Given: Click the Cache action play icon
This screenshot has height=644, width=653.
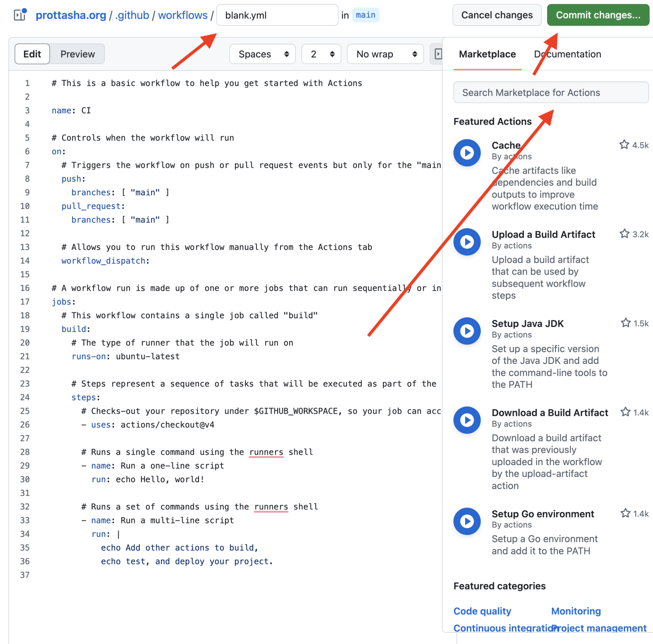Looking at the screenshot, I should click(467, 153).
